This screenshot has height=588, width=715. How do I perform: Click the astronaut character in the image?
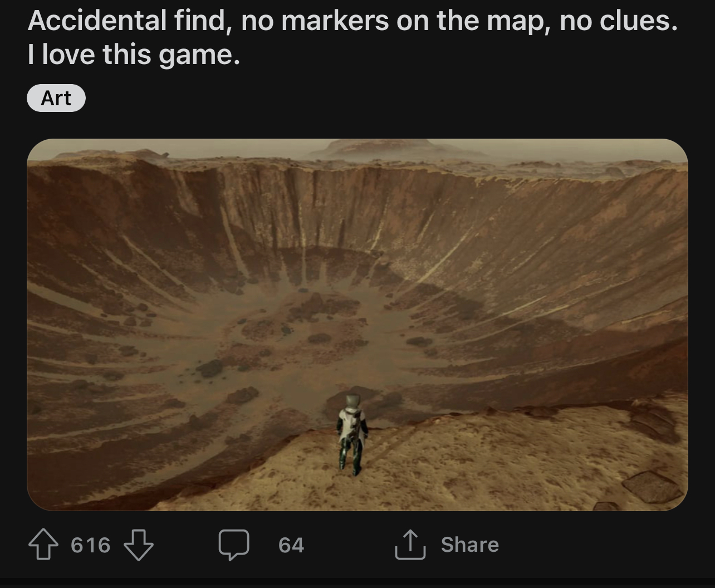point(352,434)
